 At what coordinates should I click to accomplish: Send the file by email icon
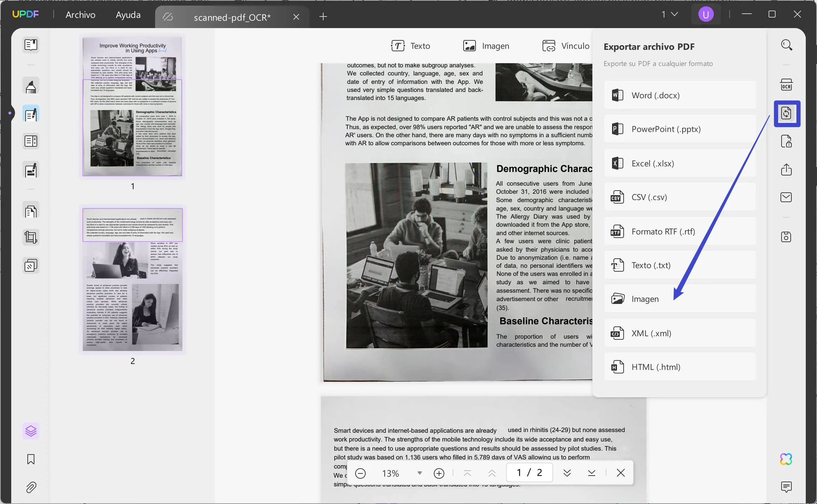(786, 197)
